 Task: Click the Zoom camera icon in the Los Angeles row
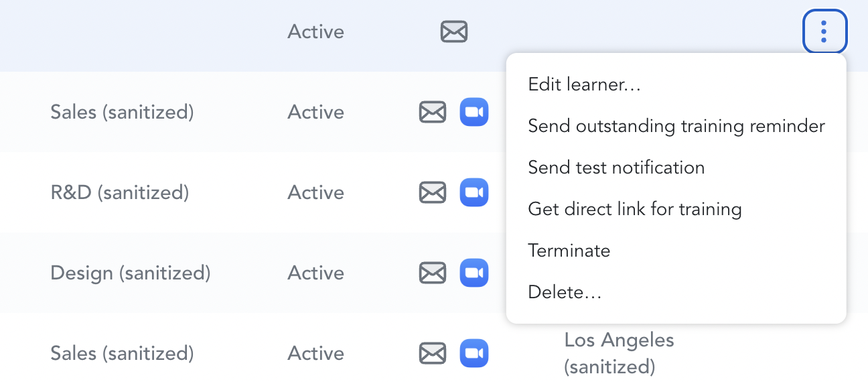pos(474,353)
